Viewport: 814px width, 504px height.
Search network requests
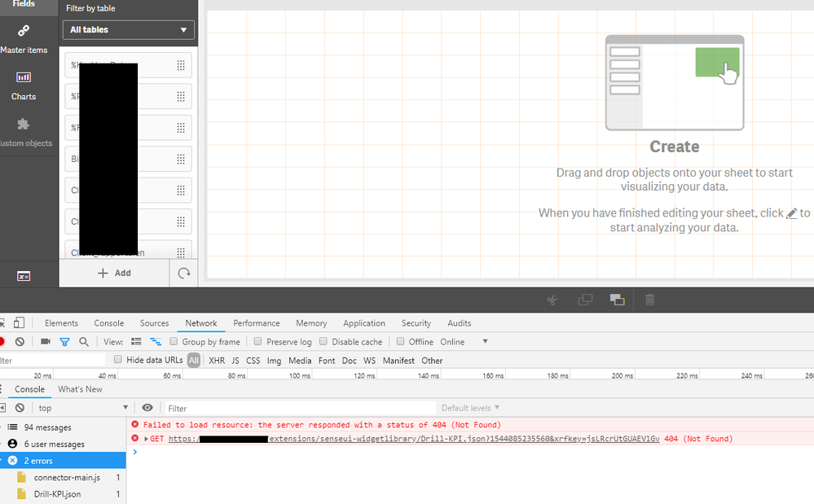(x=84, y=342)
